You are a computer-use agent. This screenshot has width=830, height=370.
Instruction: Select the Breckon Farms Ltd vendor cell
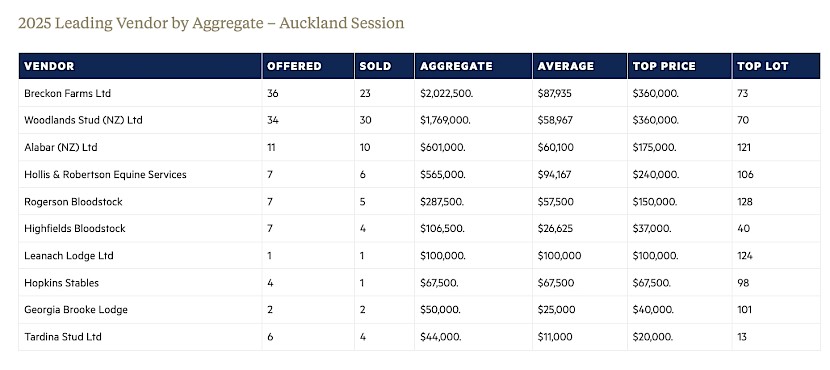click(x=68, y=93)
